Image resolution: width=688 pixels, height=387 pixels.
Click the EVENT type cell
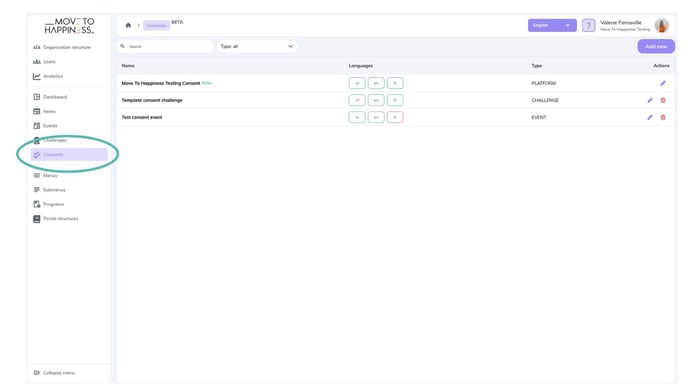coord(539,117)
